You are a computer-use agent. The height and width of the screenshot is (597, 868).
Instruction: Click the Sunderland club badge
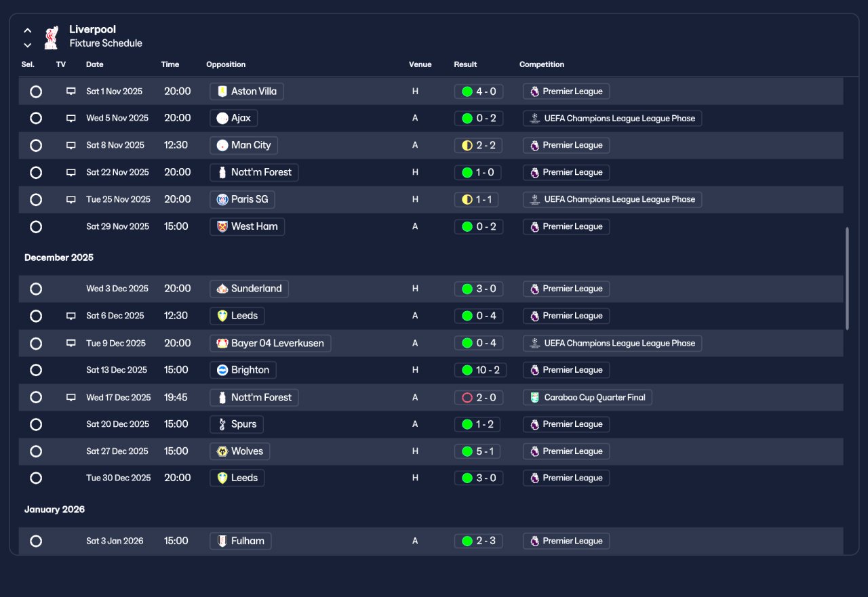222,289
